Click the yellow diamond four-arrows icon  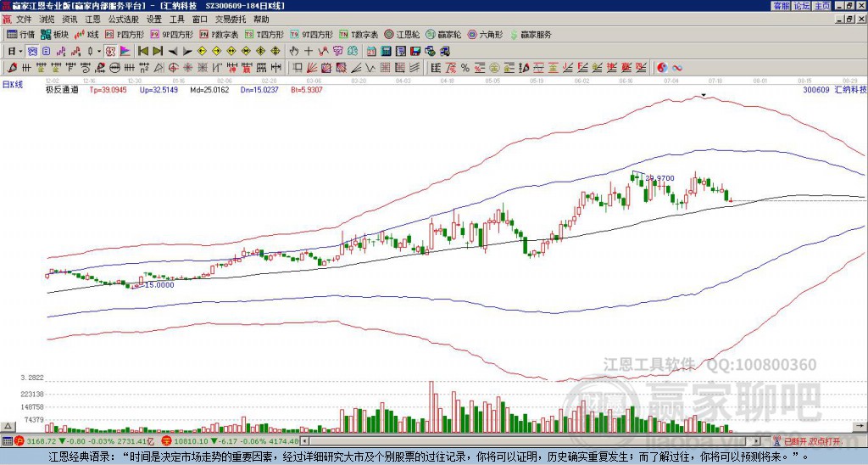[x=275, y=52]
